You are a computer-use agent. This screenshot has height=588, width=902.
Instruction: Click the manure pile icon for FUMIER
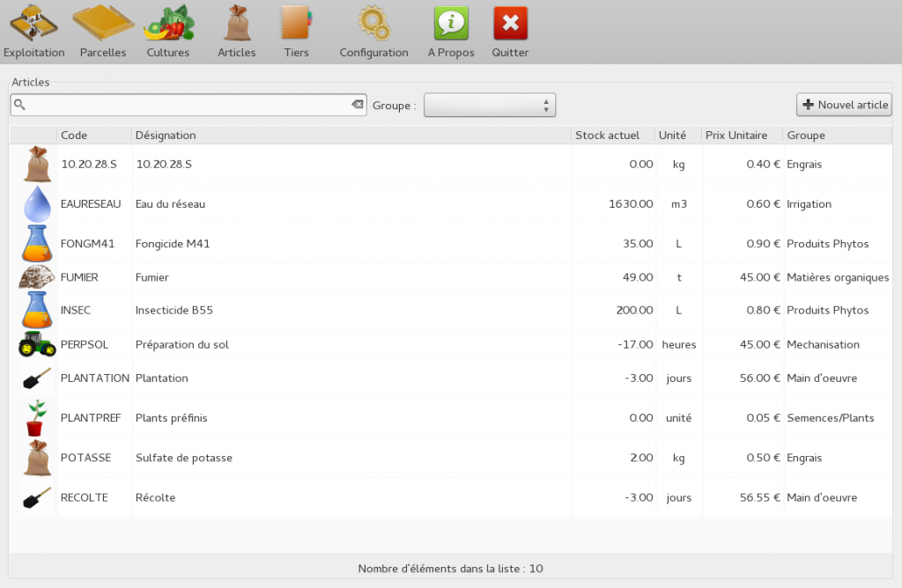click(x=37, y=277)
